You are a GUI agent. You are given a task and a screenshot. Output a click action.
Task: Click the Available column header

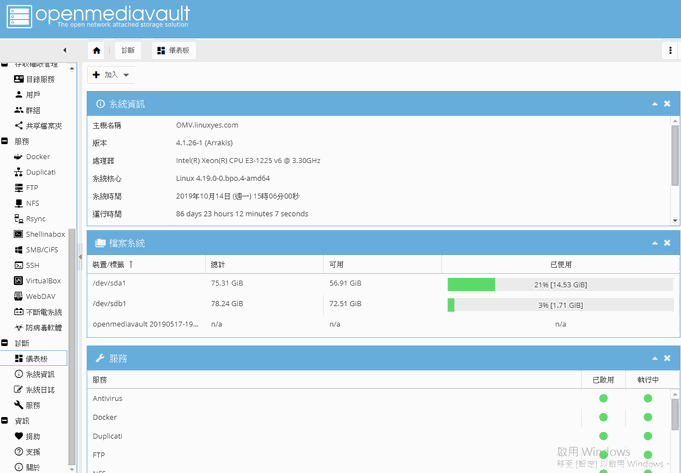click(382, 265)
